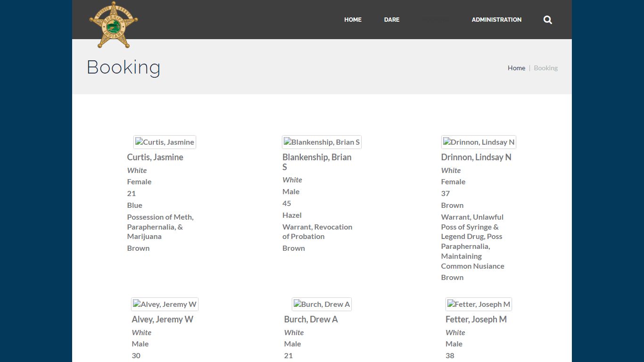
Task: Select 'Male' under Blankenship, Brian S
Action: tap(291, 191)
